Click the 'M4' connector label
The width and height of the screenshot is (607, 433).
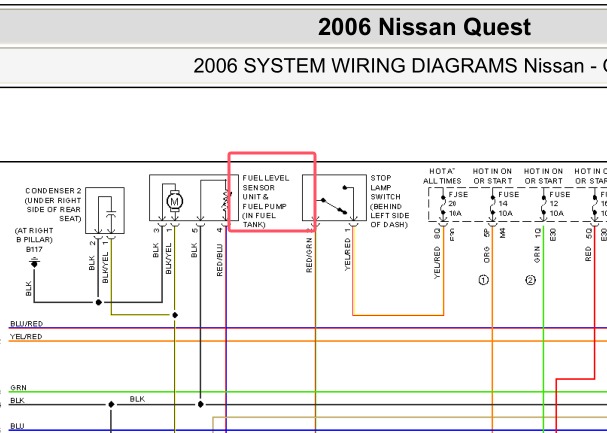pos(502,233)
